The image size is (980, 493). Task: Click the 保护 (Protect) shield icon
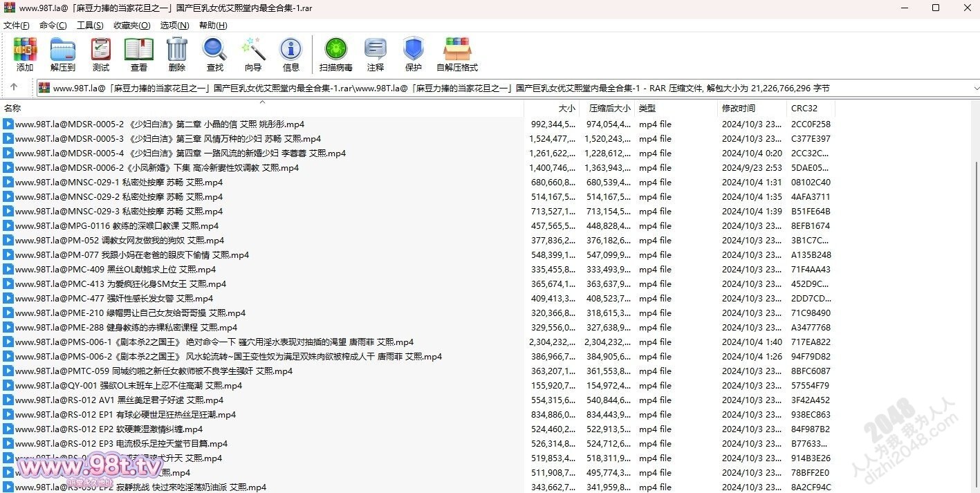click(414, 54)
